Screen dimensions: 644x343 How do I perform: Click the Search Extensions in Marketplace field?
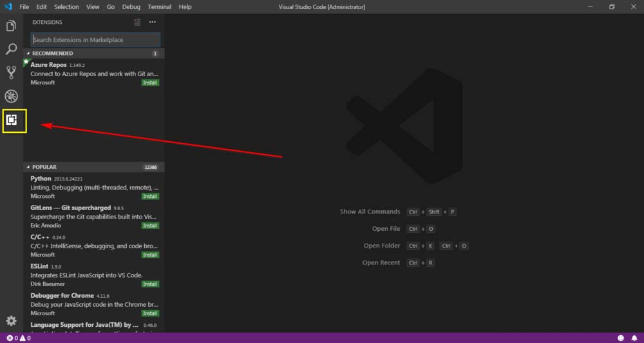[95, 39]
